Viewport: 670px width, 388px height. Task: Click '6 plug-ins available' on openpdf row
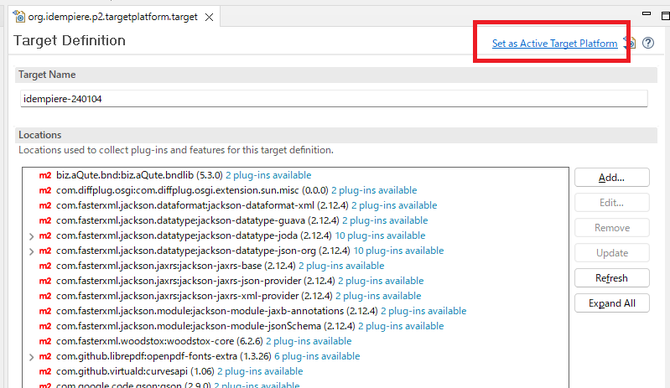pyautogui.click(x=317, y=356)
